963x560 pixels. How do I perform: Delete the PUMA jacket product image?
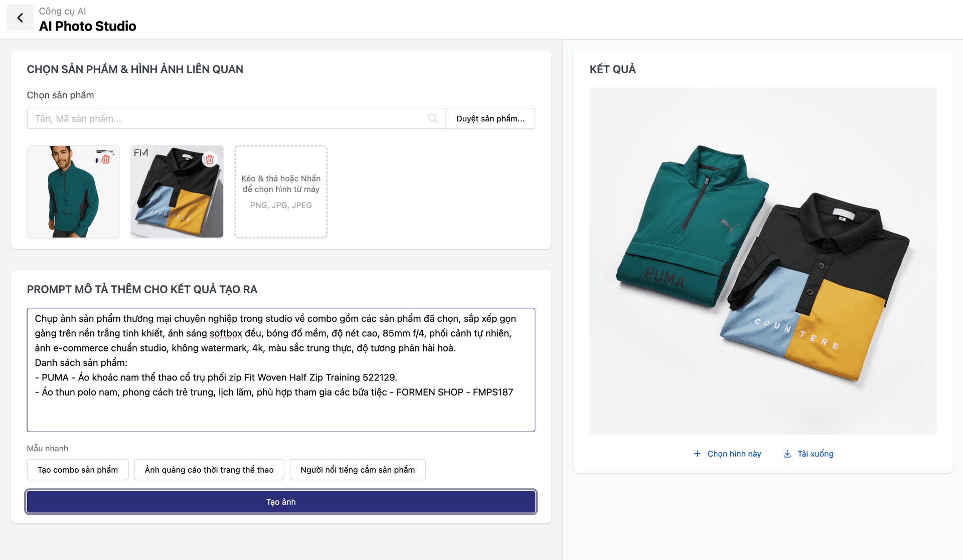click(x=106, y=159)
